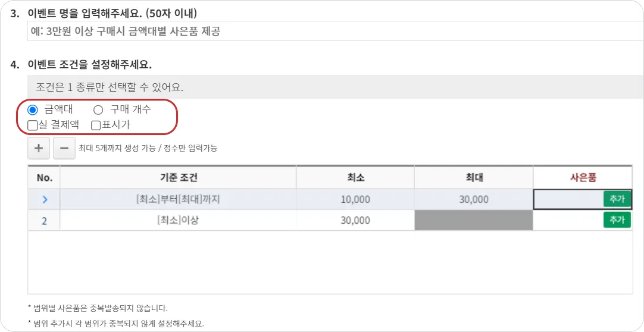Screen dimensions: 644x332
Task: Enable the 표시가 checkbox
Action: [x=96, y=125]
